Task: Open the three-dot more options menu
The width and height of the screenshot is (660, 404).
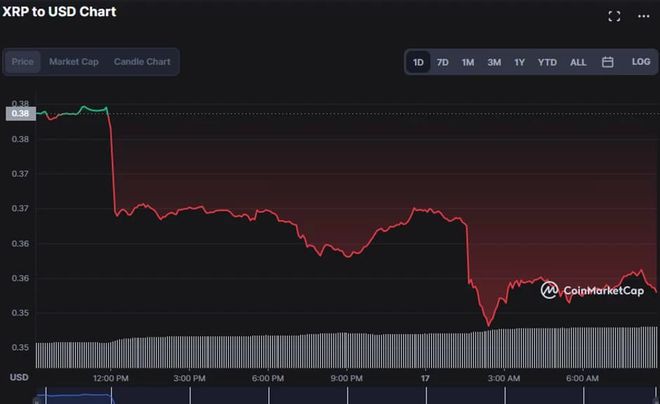Action: tap(645, 16)
